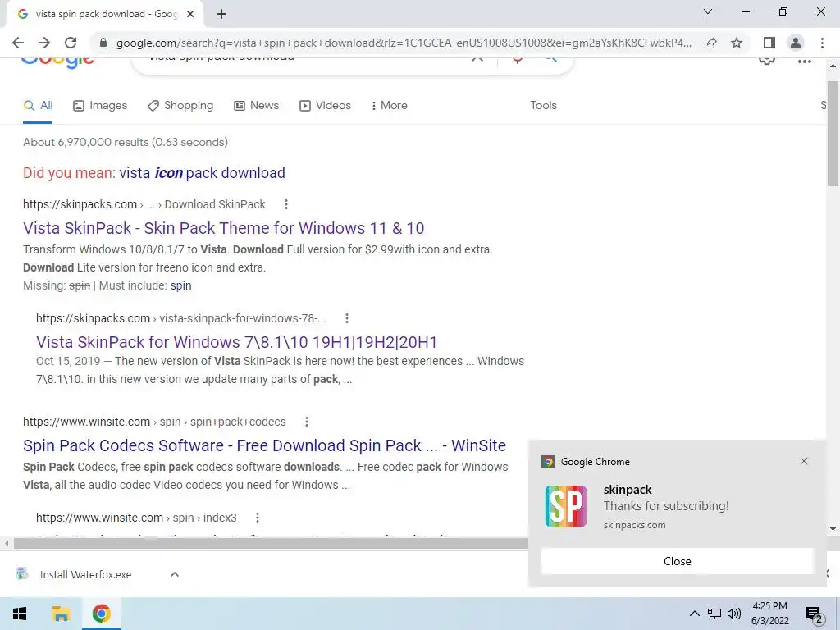Open Chrome profile avatar
Viewport: 840px width, 630px height.
[x=796, y=43]
